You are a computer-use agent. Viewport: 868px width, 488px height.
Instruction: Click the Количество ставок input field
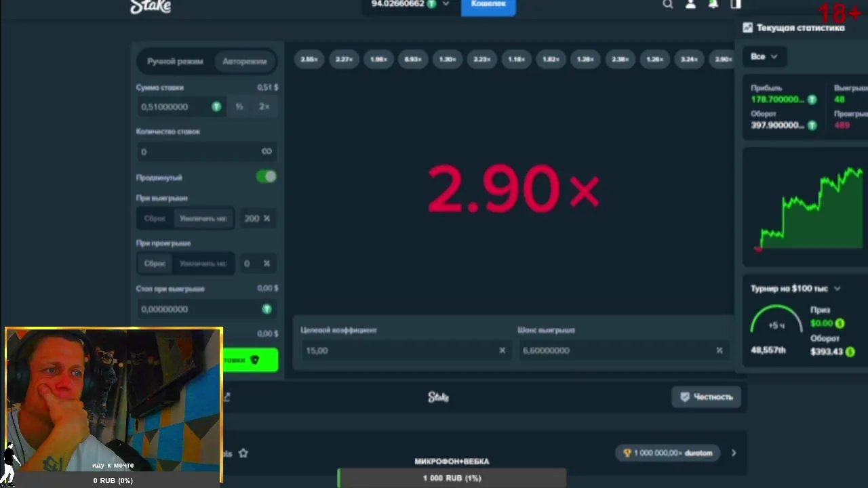[x=206, y=151]
